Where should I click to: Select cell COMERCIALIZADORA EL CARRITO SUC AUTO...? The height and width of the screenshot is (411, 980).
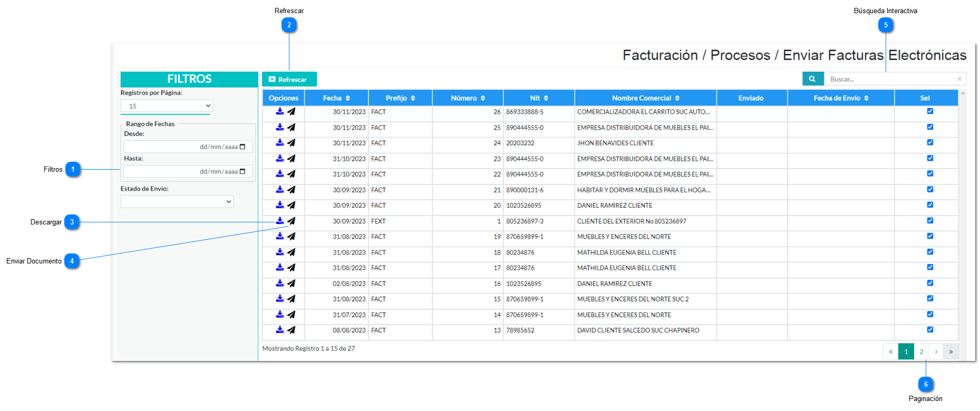(645, 112)
